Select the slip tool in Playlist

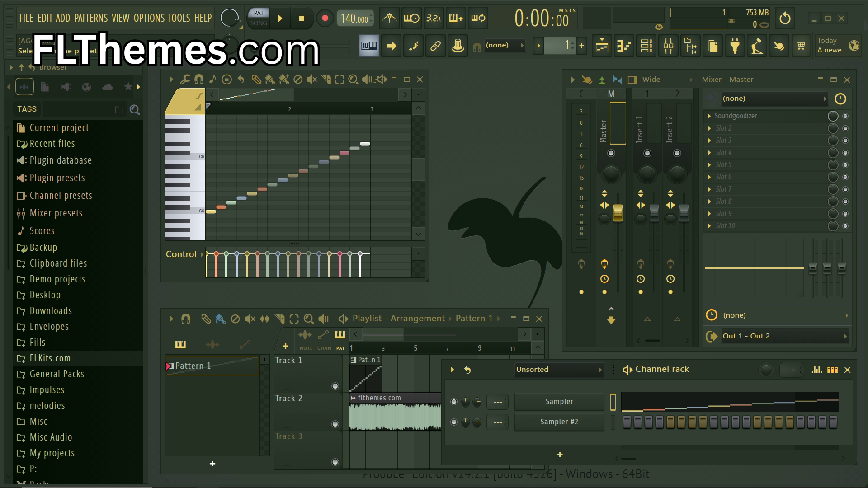(x=264, y=319)
